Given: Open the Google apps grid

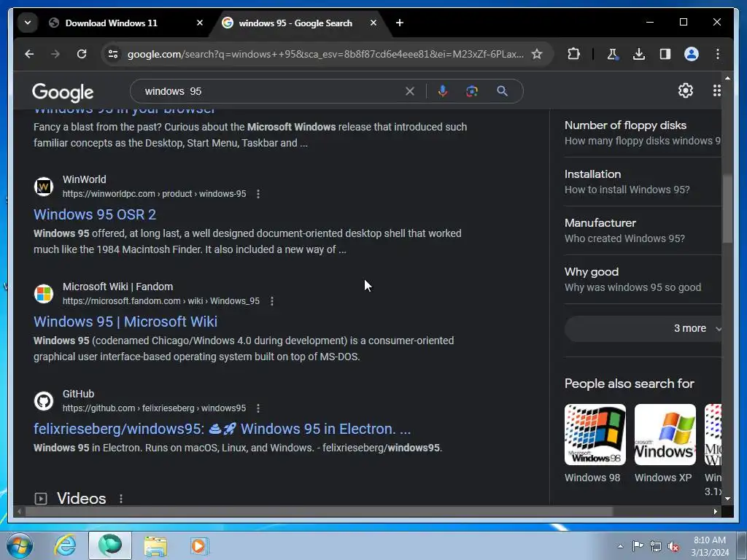Looking at the screenshot, I should point(716,90).
